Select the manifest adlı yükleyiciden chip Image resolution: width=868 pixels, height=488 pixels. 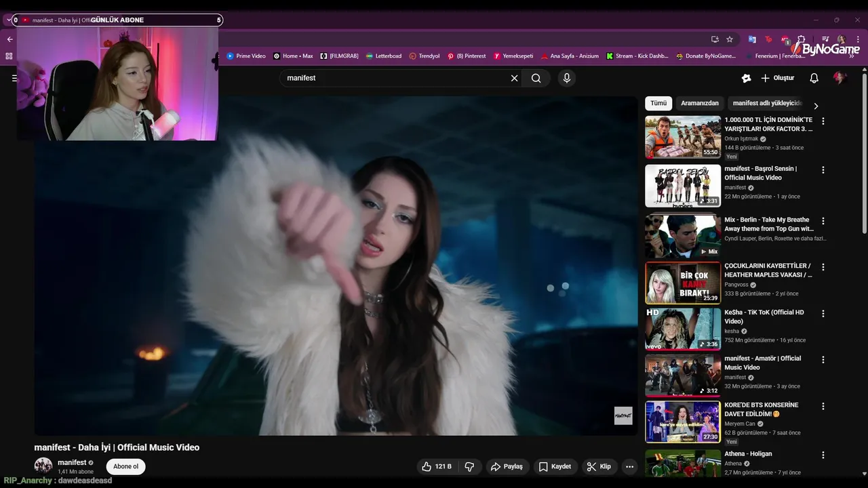pyautogui.click(x=766, y=103)
